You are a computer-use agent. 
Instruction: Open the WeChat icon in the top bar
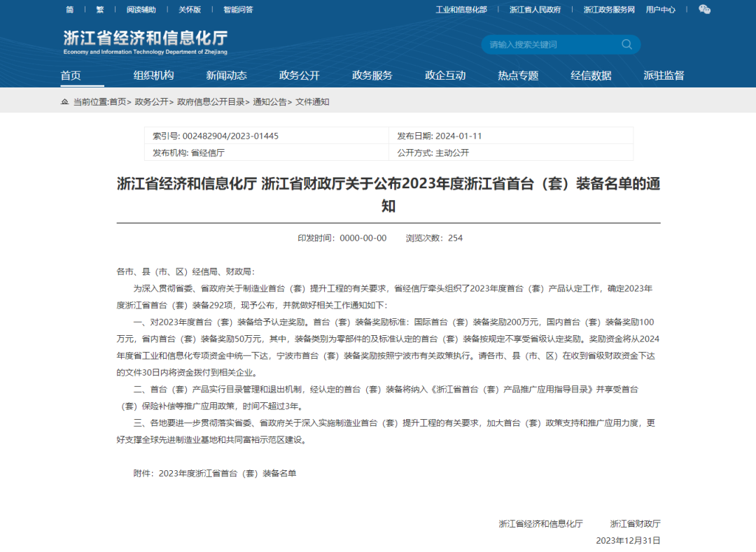coord(704,10)
